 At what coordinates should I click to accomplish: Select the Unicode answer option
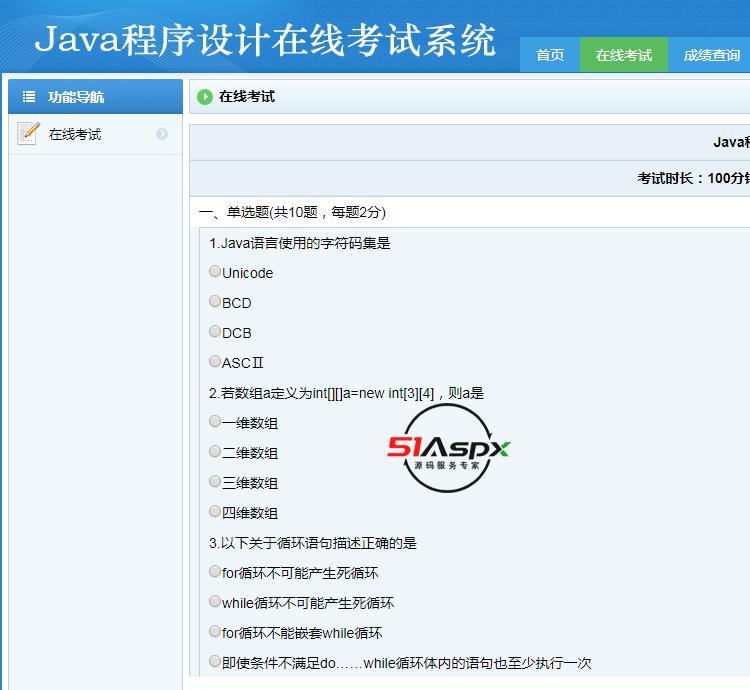click(215, 272)
